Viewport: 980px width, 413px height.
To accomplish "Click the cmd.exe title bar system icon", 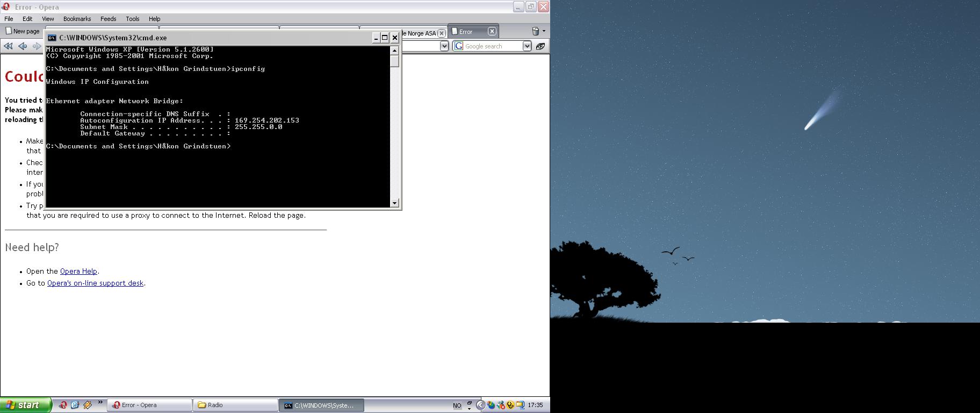I will pyautogui.click(x=52, y=38).
